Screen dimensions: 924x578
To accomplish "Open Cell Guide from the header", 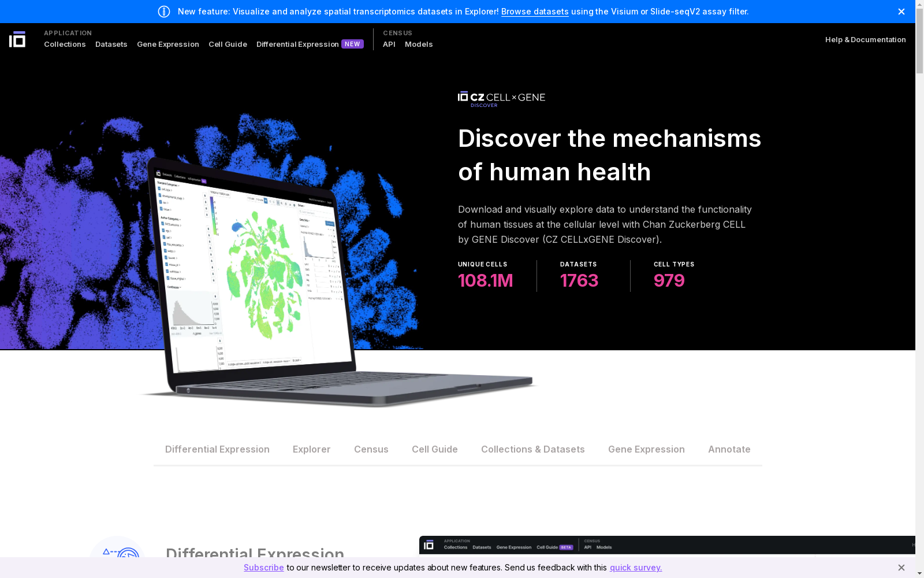I will (228, 45).
